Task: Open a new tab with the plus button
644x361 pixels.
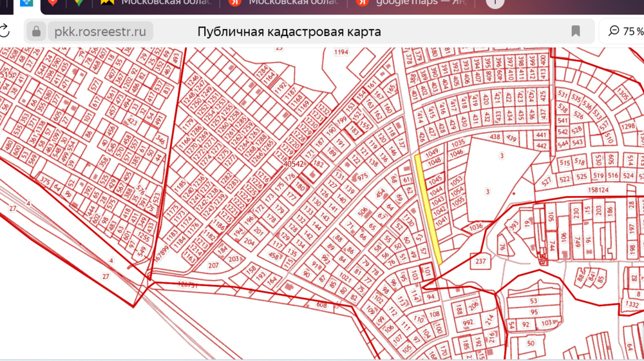Action: pos(495,2)
